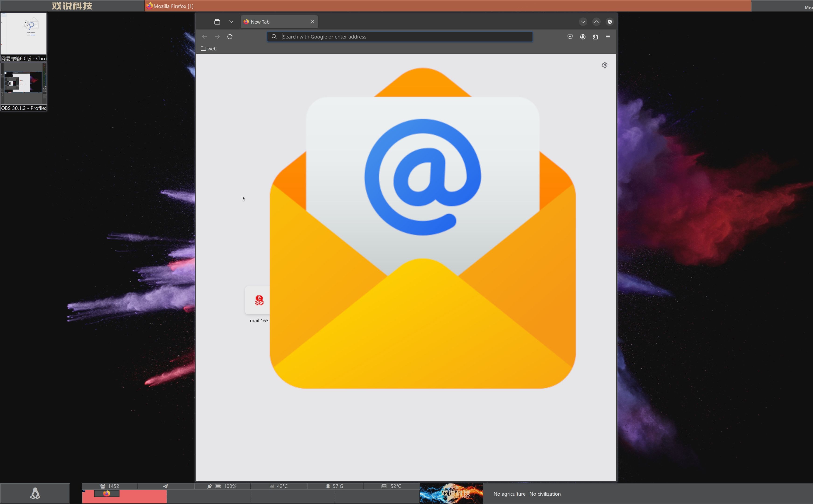The image size is (813, 504).
Task: Open Save to Pocket icon
Action: [570, 37]
